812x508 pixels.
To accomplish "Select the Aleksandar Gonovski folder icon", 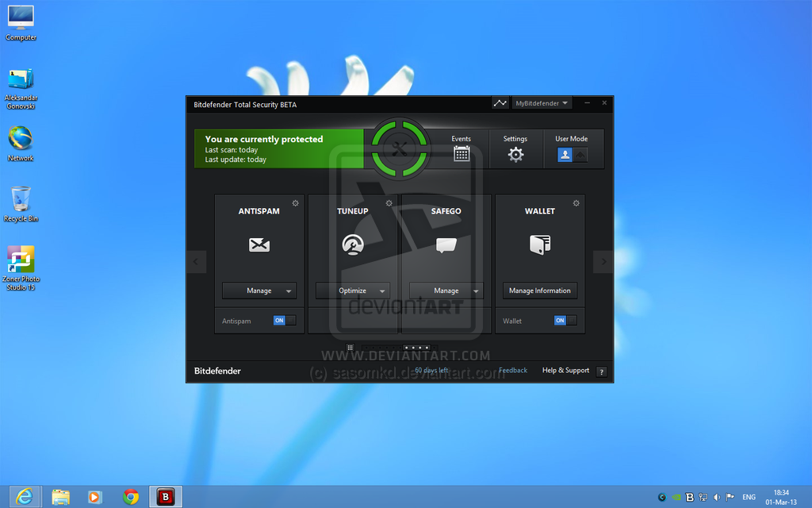I will [21, 89].
